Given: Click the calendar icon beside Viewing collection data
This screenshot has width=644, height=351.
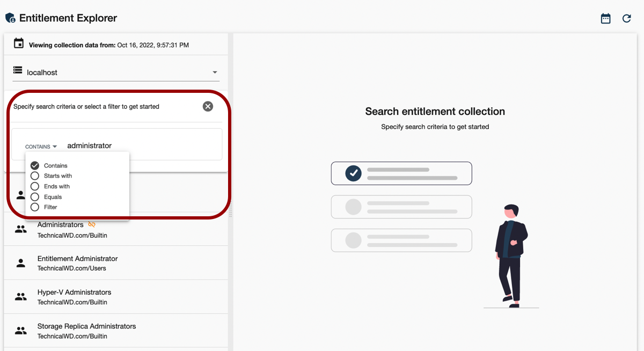Looking at the screenshot, I should pos(19,44).
